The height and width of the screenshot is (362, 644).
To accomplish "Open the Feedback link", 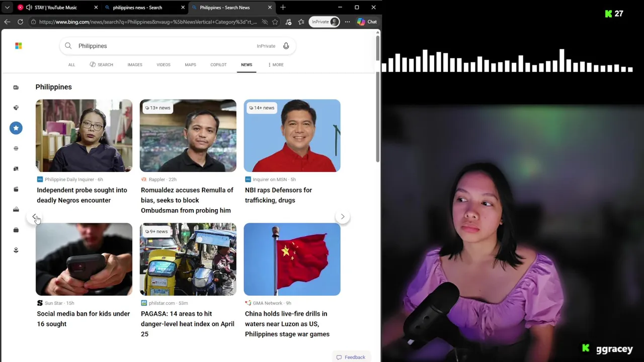I will point(351,357).
